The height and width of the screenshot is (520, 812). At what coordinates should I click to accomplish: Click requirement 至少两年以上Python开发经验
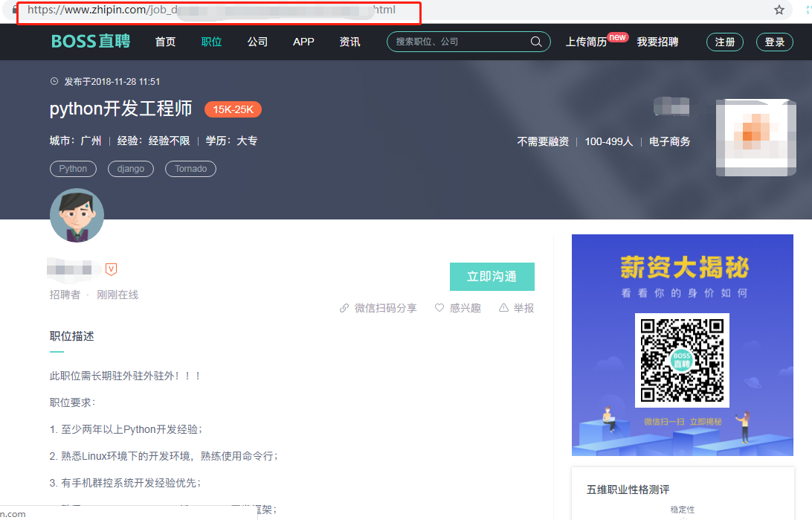[x=126, y=429]
